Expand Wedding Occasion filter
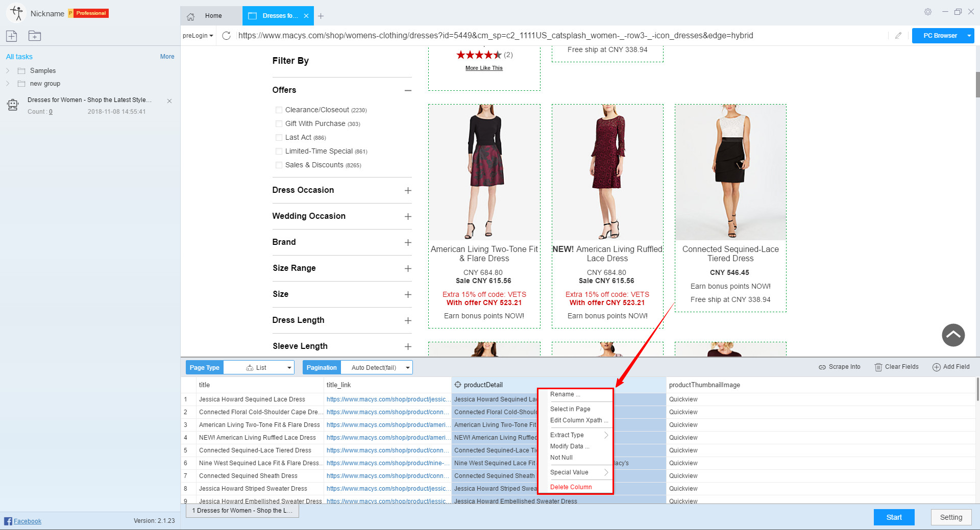 tap(408, 216)
